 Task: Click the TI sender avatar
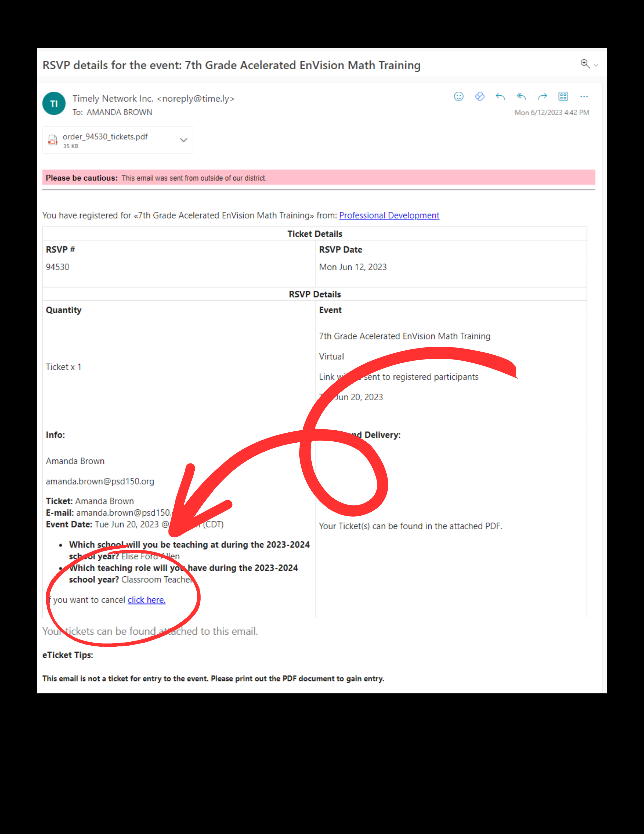click(54, 103)
